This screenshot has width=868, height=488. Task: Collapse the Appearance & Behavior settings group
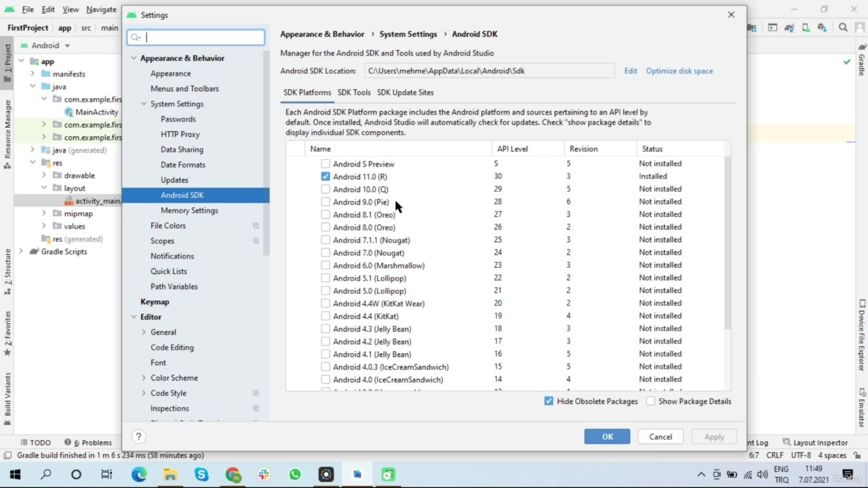134,58
